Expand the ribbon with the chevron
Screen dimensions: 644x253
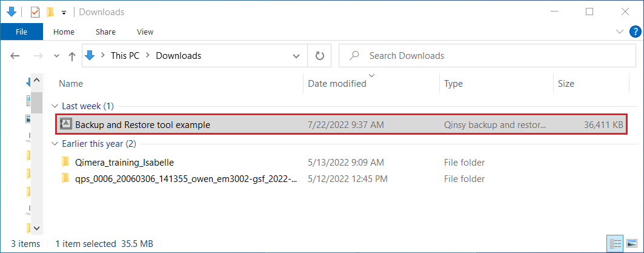click(x=620, y=32)
